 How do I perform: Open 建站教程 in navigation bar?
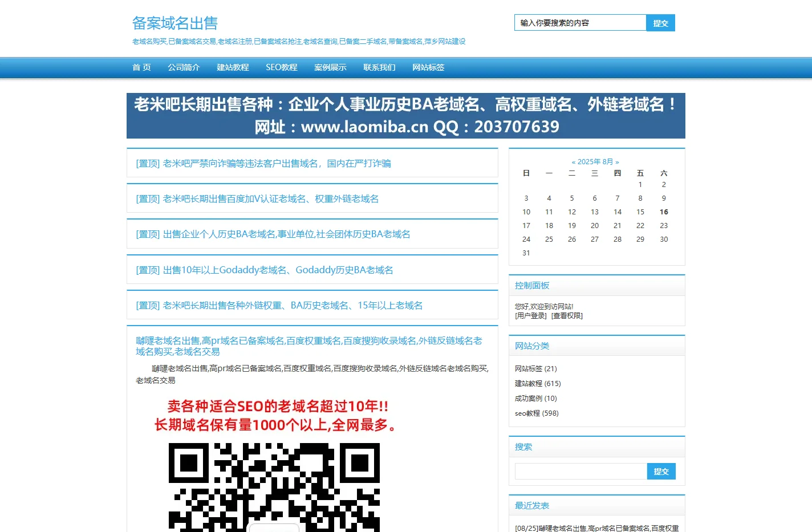[x=233, y=67]
